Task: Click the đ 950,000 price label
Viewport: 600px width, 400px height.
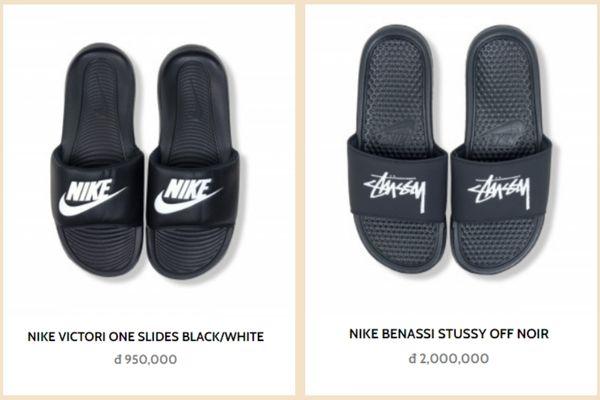Action: click(145, 358)
